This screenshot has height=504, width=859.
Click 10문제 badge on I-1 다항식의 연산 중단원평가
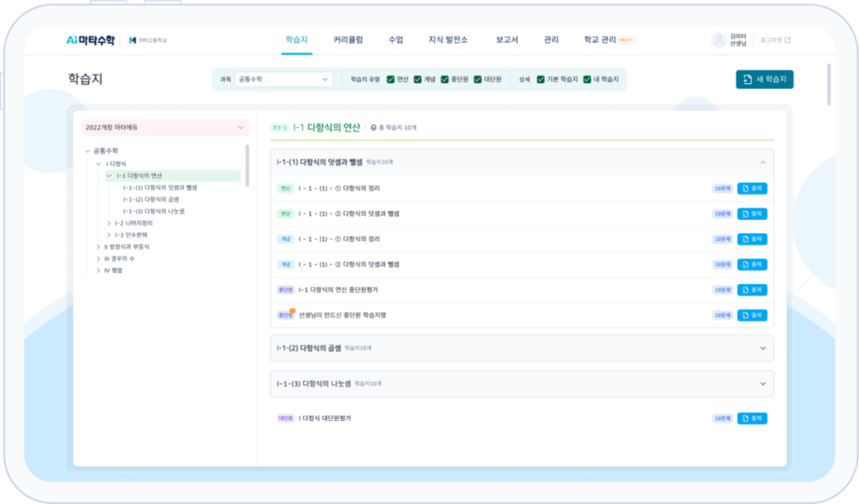pos(722,290)
